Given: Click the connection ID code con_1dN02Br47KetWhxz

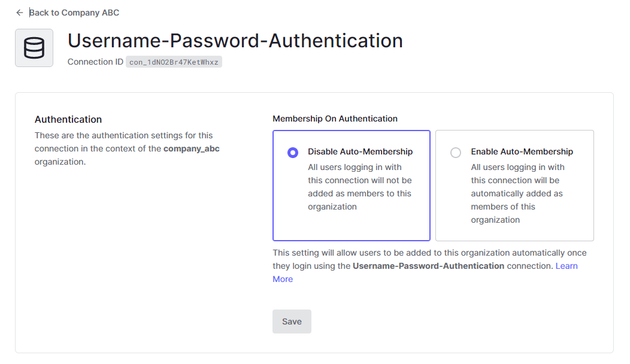Looking at the screenshot, I should tap(174, 62).
